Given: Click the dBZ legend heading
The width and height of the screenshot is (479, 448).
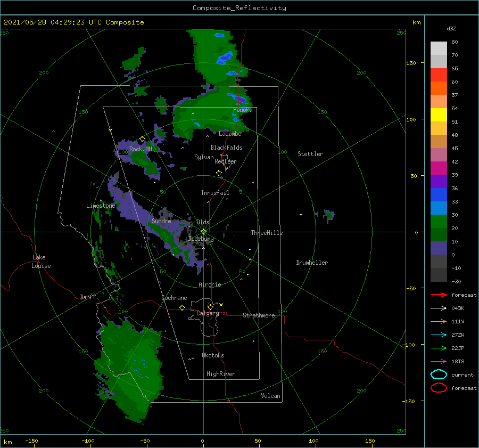Looking at the screenshot, I should 451,28.
